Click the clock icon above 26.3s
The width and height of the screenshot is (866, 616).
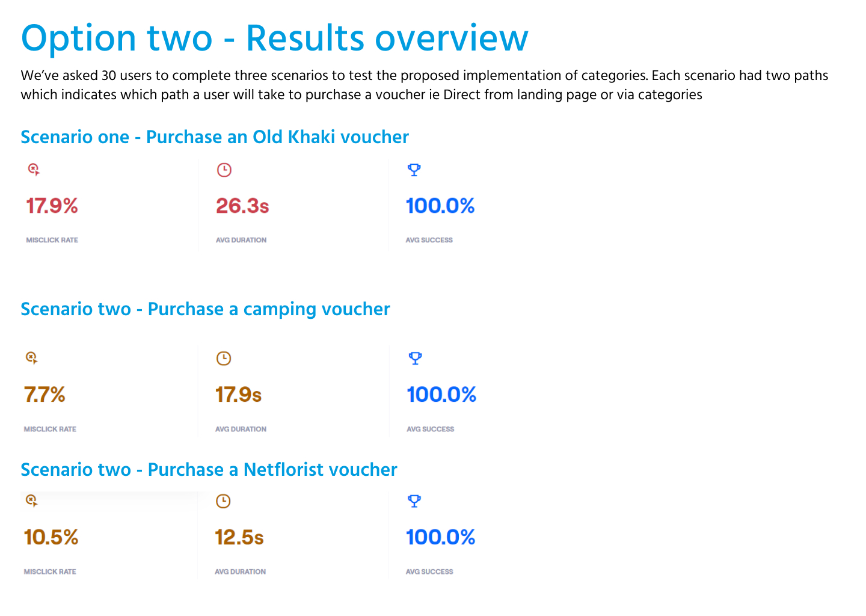(x=224, y=170)
